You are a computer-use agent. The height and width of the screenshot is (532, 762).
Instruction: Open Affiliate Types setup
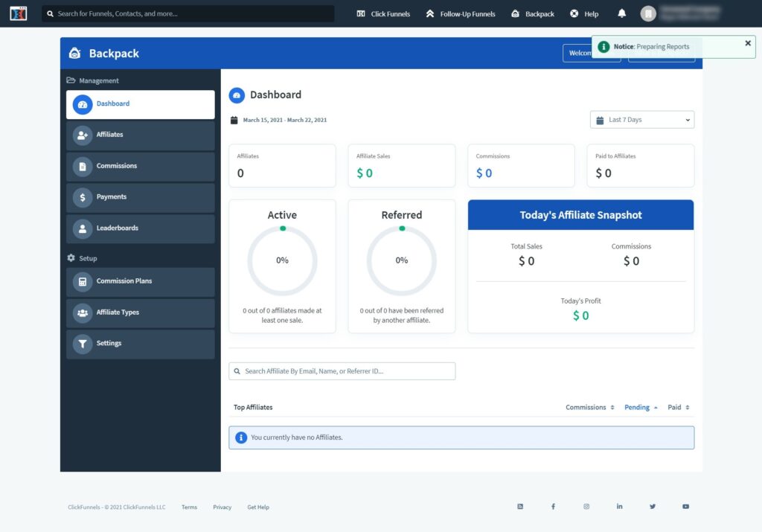pyautogui.click(x=141, y=313)
